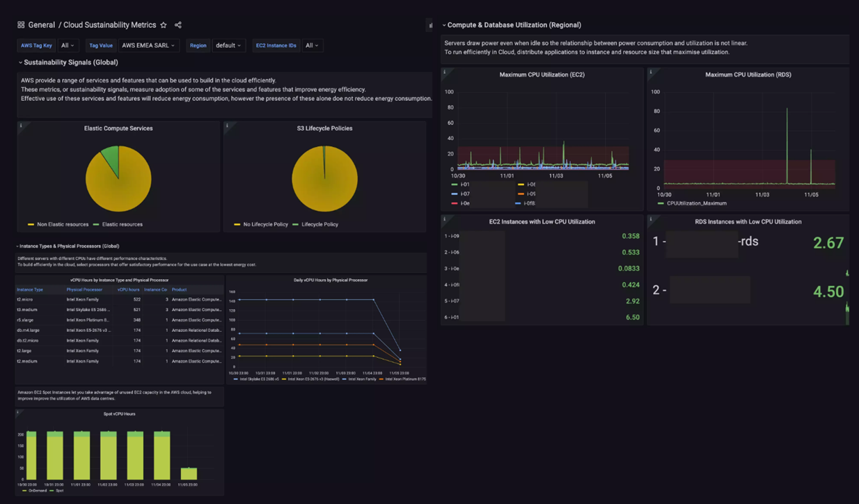Open the AWS Tag Key dropdown
The height and width of the screenshot is (504, 859).
click(x=67, y=45)
